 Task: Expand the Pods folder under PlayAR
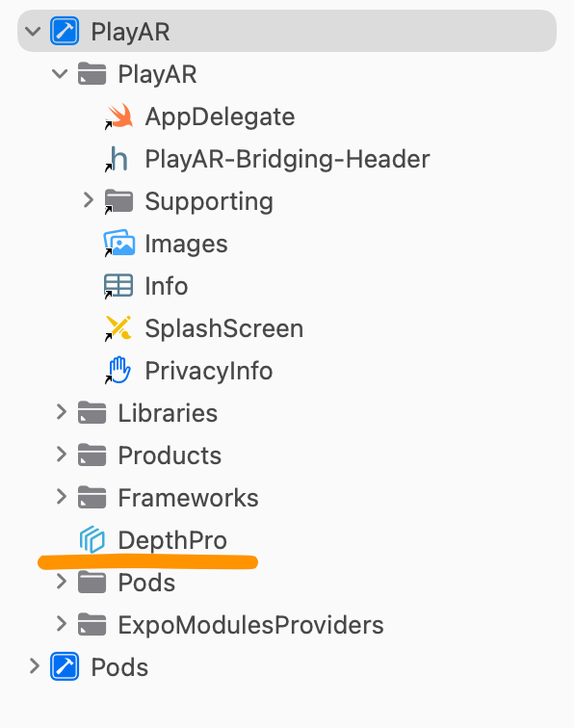(x=61, y=582)
